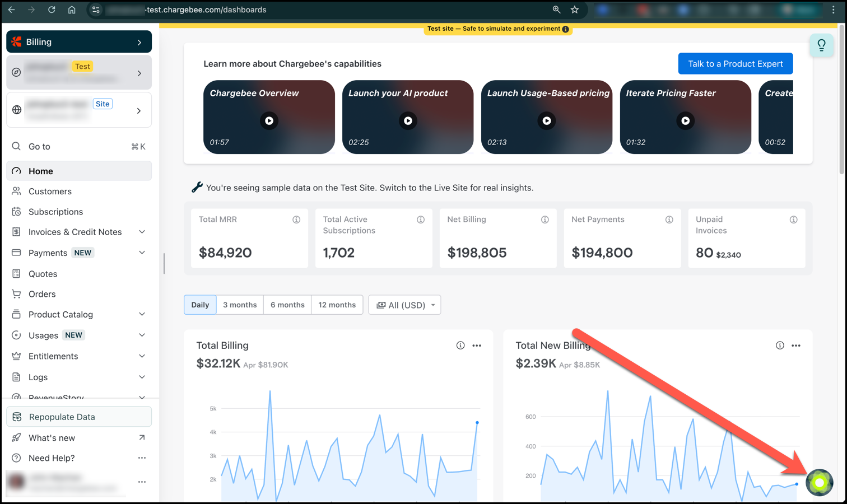Open user account more options menu

click(x=142, y=482)
